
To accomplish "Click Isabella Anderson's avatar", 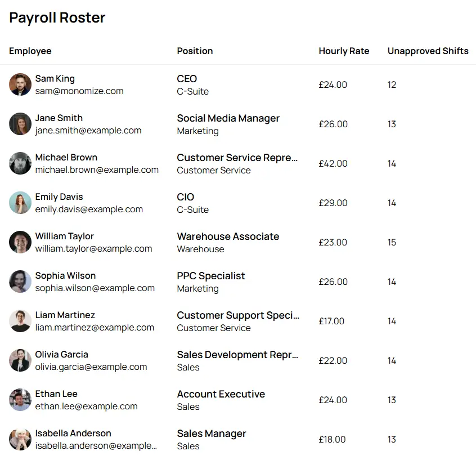I will coord(20,439).
